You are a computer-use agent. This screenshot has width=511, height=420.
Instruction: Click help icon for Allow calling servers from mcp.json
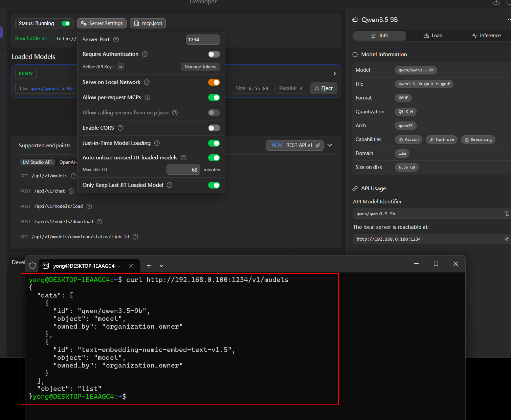coord(175,113)
